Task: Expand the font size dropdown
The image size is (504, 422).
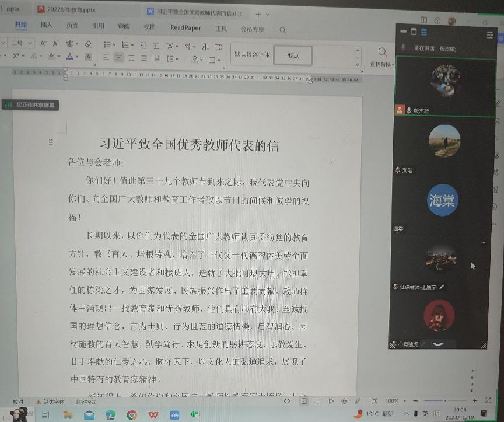Action: coord(30,44)
